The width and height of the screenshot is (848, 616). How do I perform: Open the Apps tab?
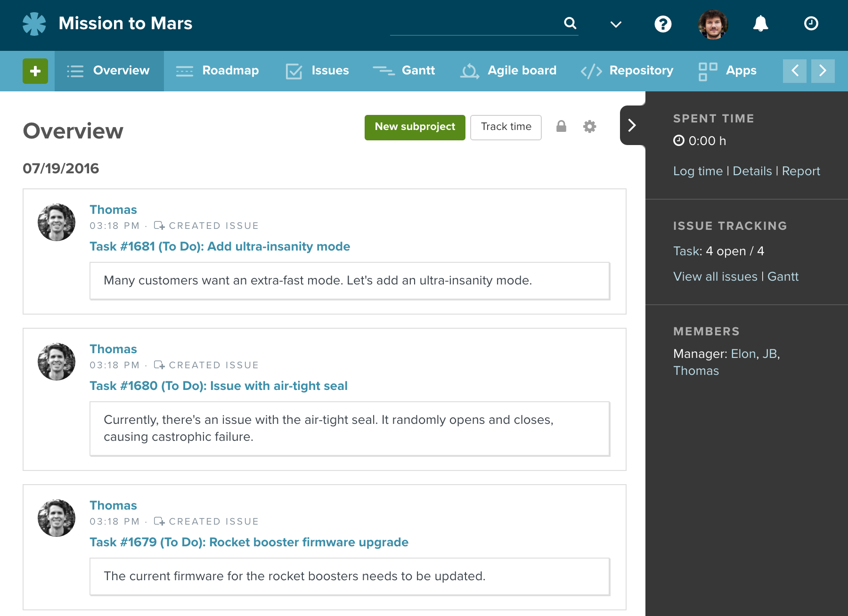click(728, 71)
